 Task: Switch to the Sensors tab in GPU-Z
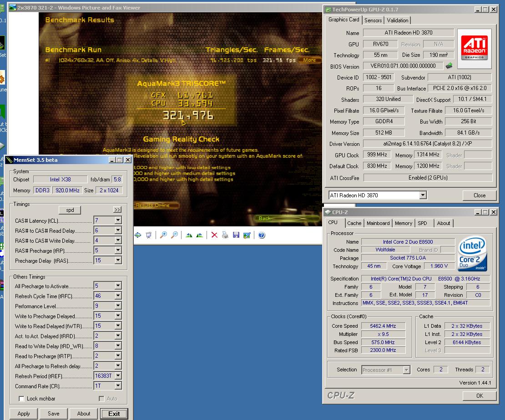[x=373, y=20]
